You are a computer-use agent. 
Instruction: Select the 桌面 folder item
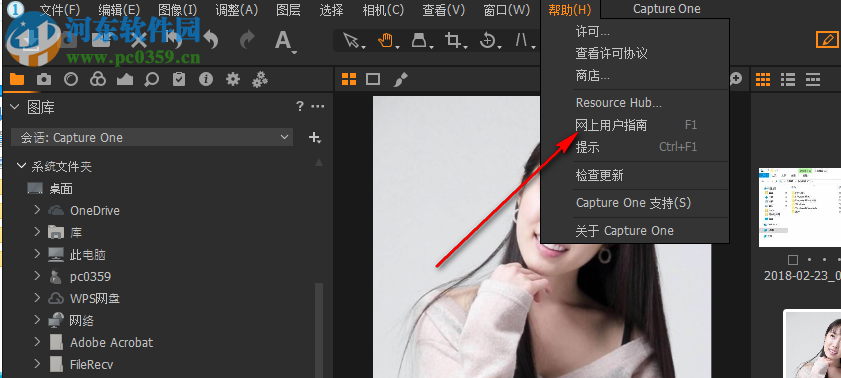(61, 188)
